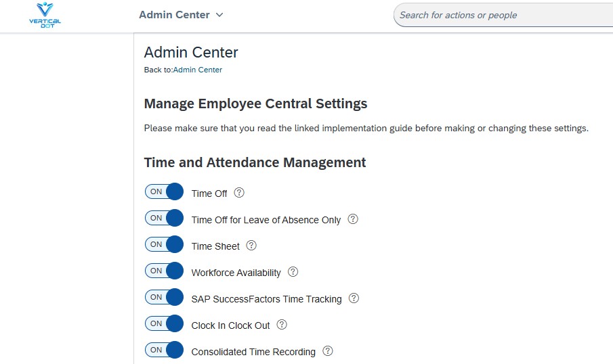The image size is (613, 364).
Task: Disable Consolidated Time Recording toggle
Action: pos(164,350)
